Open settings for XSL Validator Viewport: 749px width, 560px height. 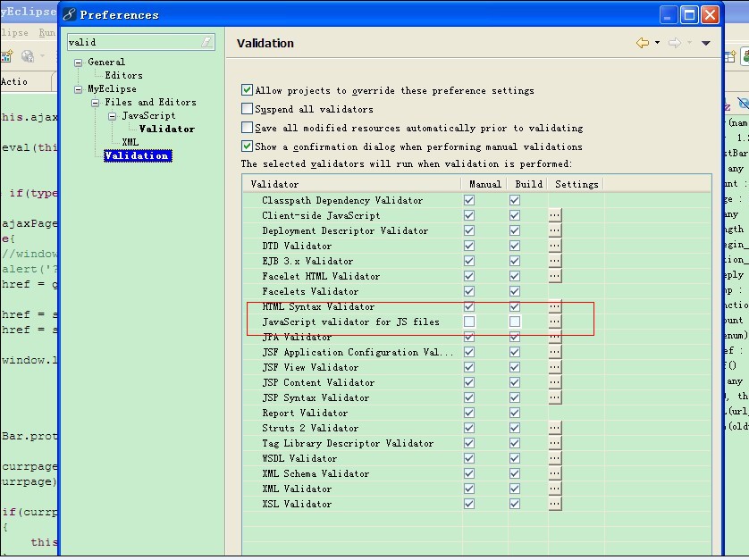(x=554, y=504)
